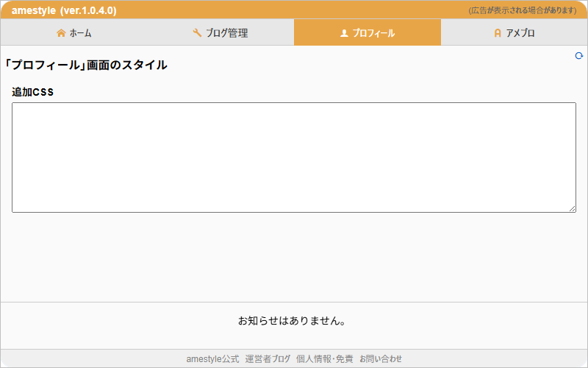The image size is (588, 368).
Task: Focus the 追加CSS text area
Action: coord(293,158)
